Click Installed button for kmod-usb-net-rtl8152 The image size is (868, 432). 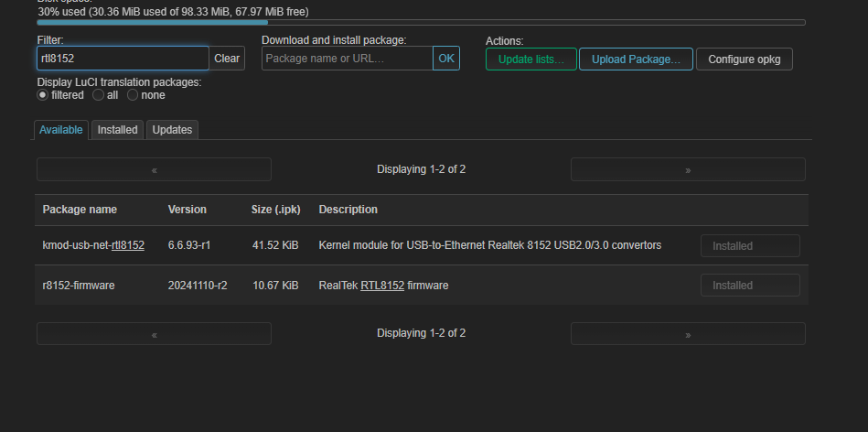750,246
